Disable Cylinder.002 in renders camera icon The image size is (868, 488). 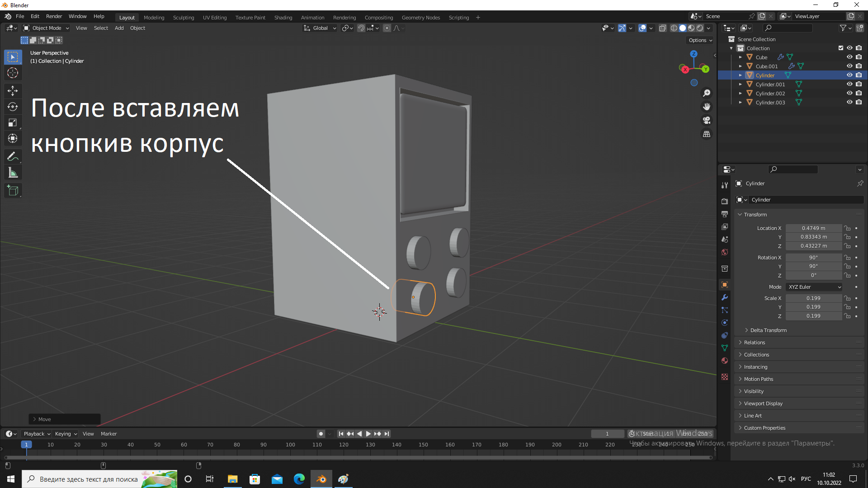[859, 93]
